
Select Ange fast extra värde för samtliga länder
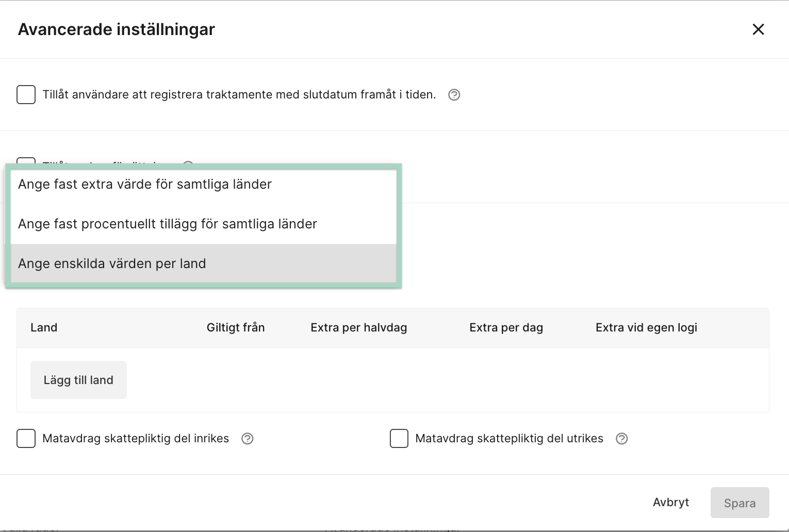coord(204,184)
